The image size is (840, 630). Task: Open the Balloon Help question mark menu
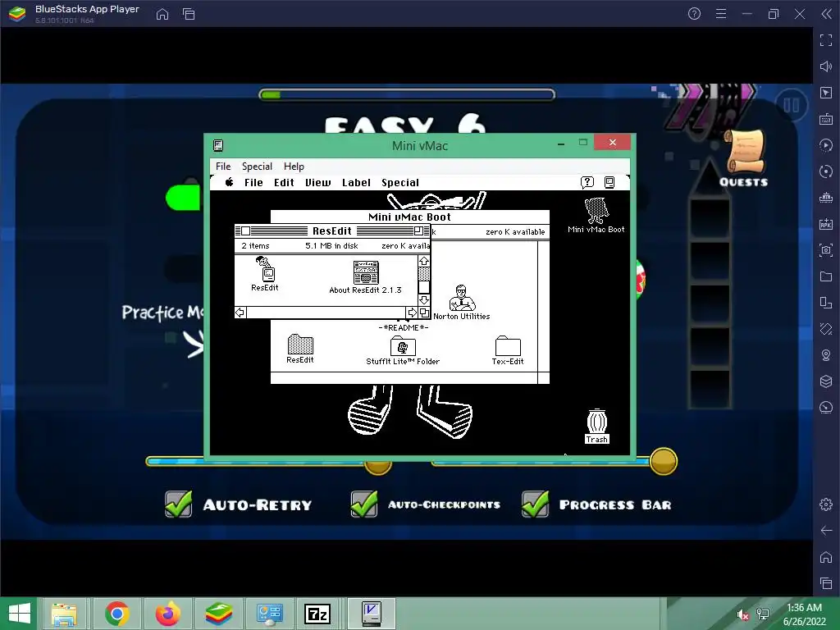point(587,183)
